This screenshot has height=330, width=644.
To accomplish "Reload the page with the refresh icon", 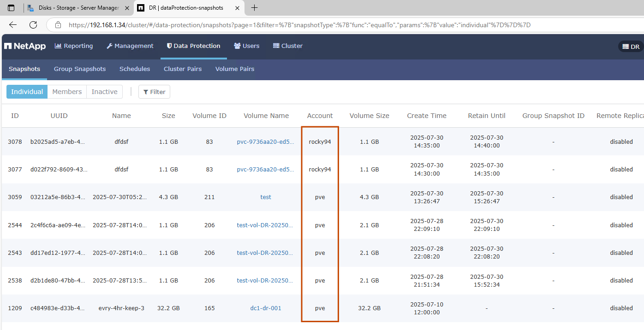I will point(33,25).
